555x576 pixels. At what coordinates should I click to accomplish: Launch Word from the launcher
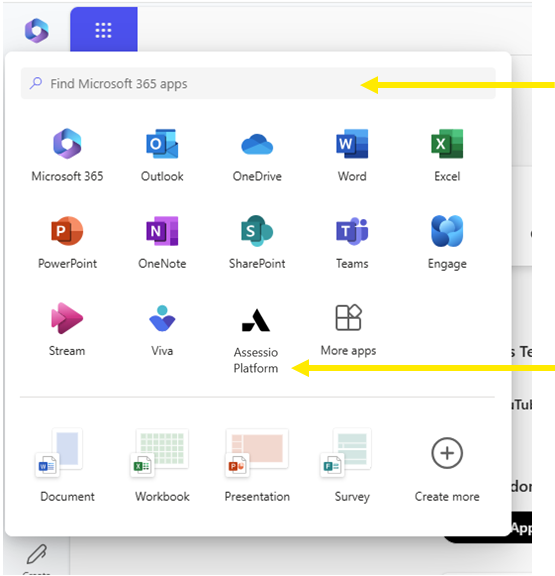click(352, 155)
